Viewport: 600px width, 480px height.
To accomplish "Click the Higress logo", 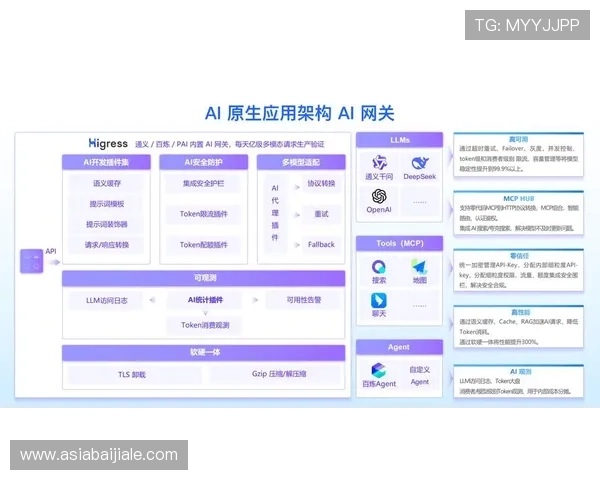I will (108, 144).
